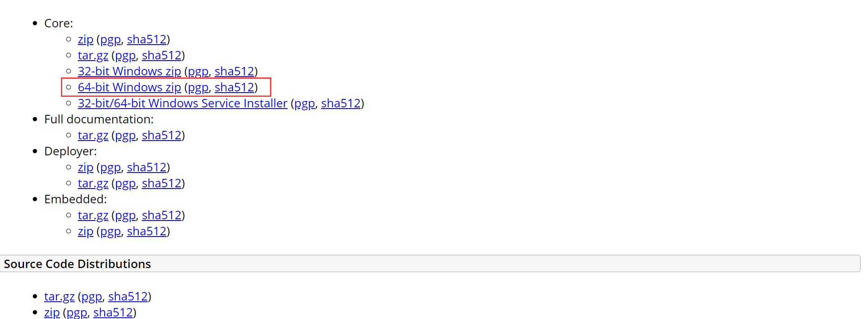Download the Core zip package
Image resolution: width=868 pixels, height=319 pixels.
click(85, 40)
